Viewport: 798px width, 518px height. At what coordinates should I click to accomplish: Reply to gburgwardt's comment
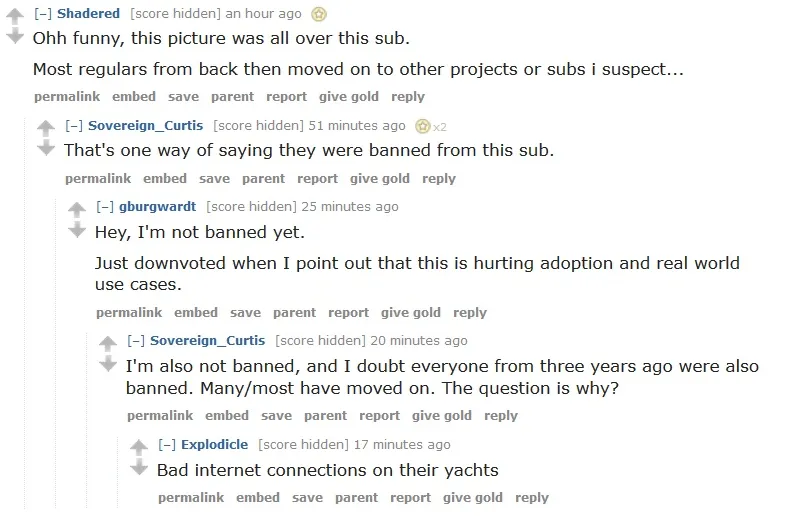pyautogui.click(x=470, y=312)
